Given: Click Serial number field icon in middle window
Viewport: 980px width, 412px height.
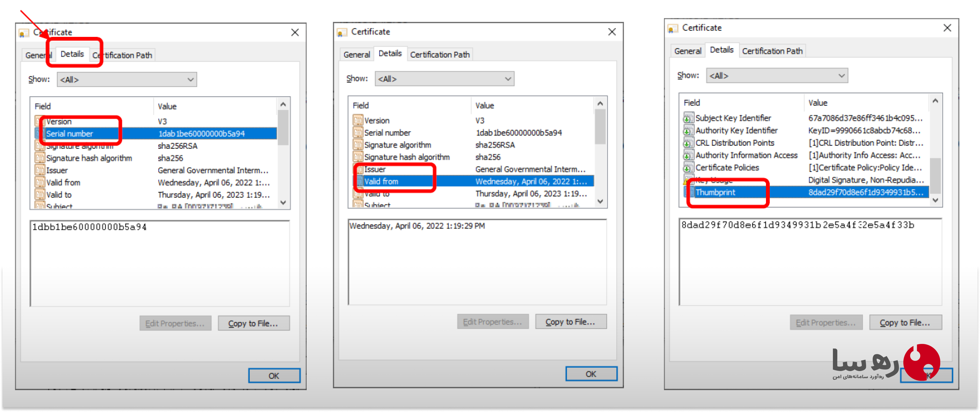Looking at the screenshot, I should (x=358, y=133).
